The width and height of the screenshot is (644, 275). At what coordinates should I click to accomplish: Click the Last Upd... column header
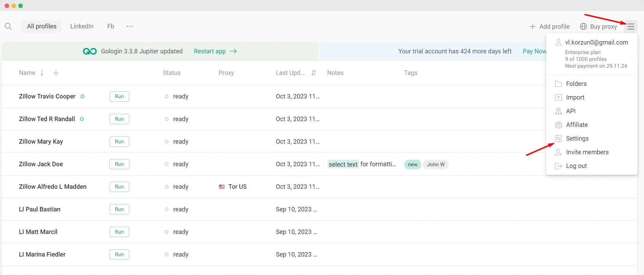290,73
